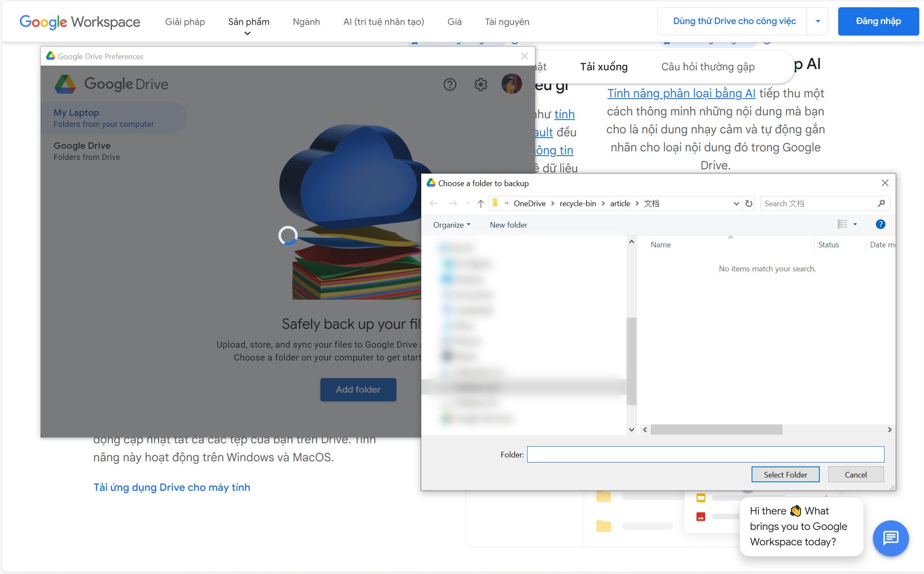This screenshot has width=924, height=574.
Task: Click New folder in dialog toolbar
Action: [x=508, y=225]
